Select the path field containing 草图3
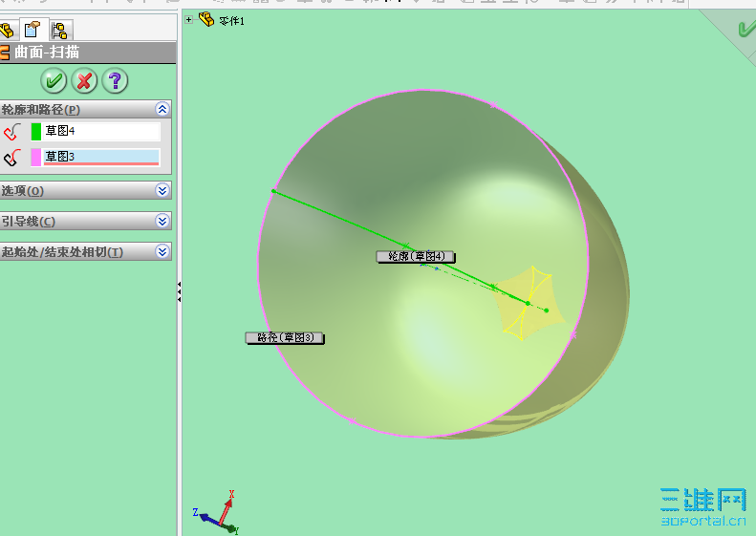 pos(101,157)
